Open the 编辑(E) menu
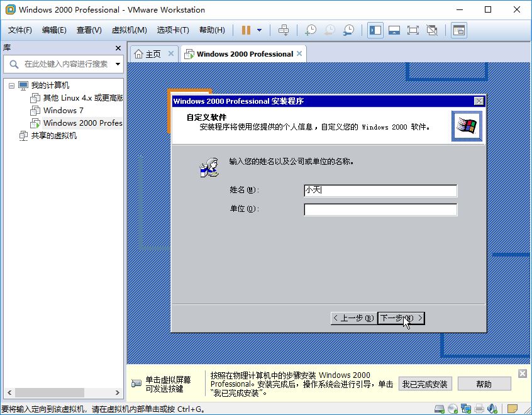This screenshot has height=415, width=532. tap(54, 30)
